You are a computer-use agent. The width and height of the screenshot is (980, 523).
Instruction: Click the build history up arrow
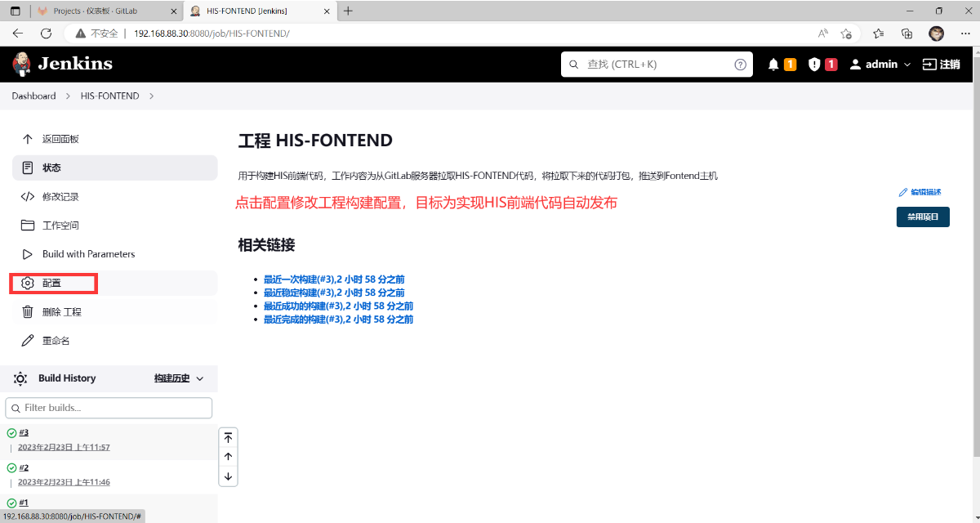[228, 457]
